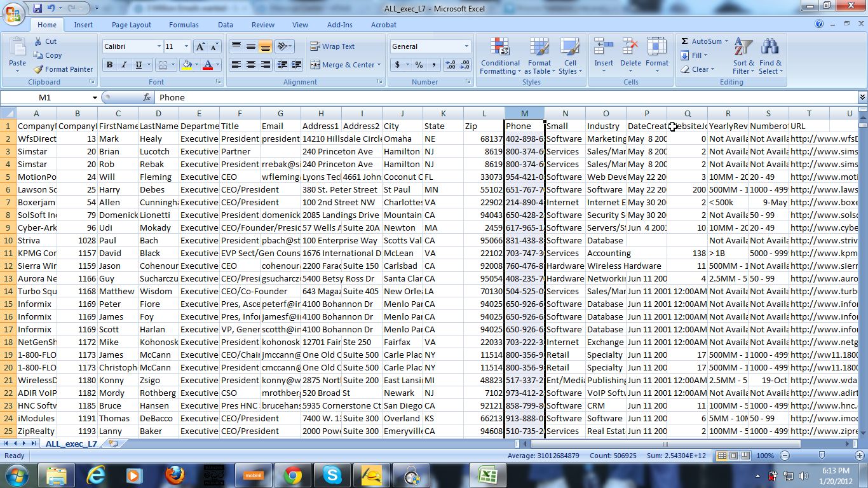Screen dimensions: 868x488
Task: Click the Percent Style icon
Action: tap(419, 65)
